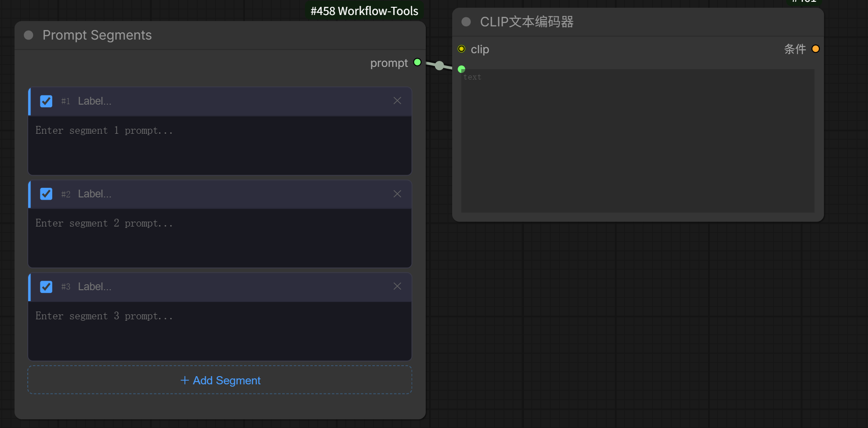
Task: Click the green text input connector
Action: click(x=461, y=69)
